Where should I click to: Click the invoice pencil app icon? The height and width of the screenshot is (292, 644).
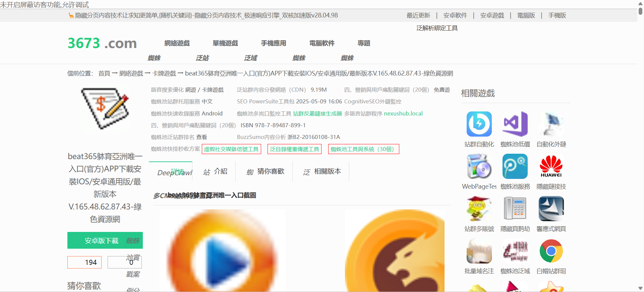(105, 108)
